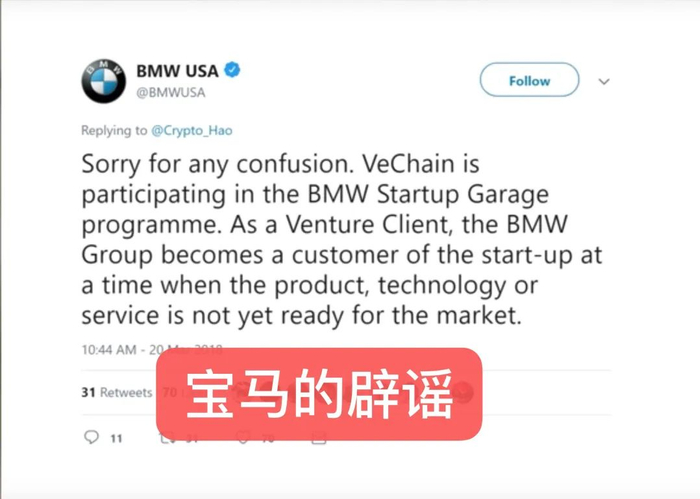Click the liker avatar right of caption
This screenshot has height=499, width=700.
click(x=464, y=392)
